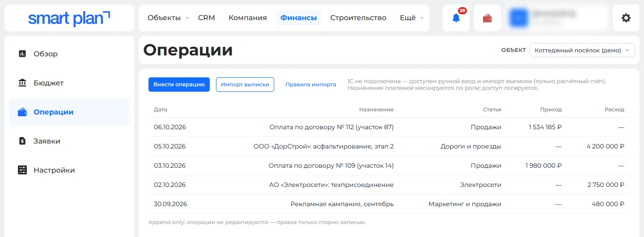
Task: Open the notifications bell icon
Action: click(456, 18)
